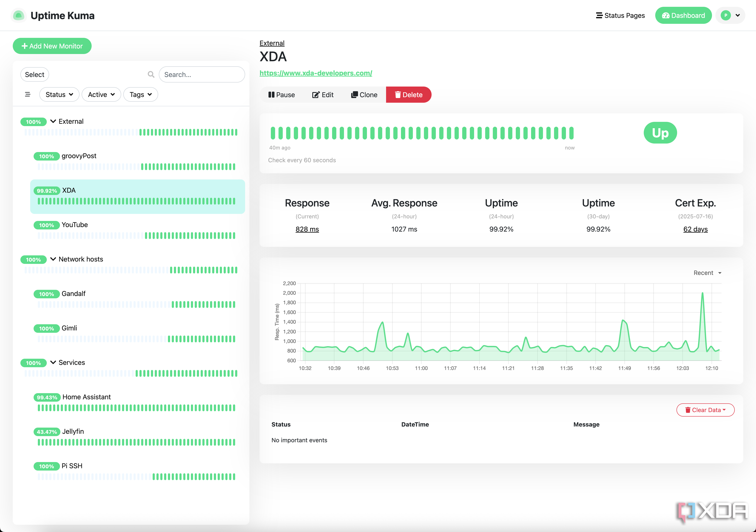Viewport: 756px width, 532px height.
Task: Click the Select button
Action: [x=35, y=74]
